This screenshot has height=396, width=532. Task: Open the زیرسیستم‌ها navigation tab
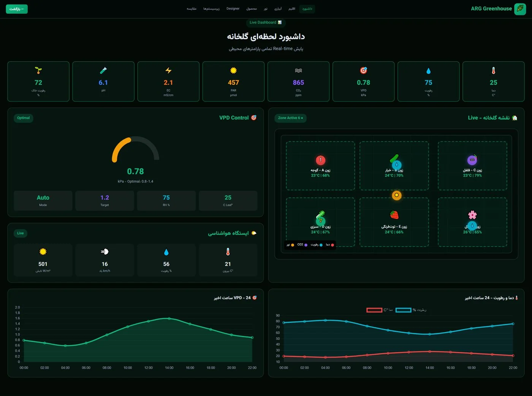click(211, 9)
